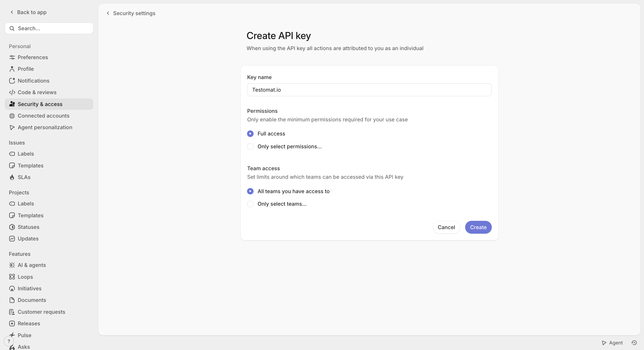This screenshot has width=644, height=350.
Task: Click the settings Search box
Action: coord(49,28)
